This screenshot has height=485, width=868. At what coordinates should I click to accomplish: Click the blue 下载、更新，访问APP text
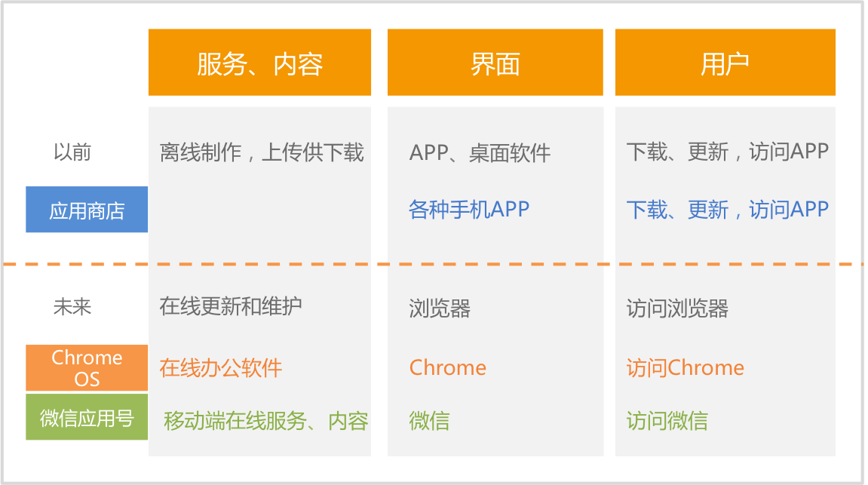point(728,210)
